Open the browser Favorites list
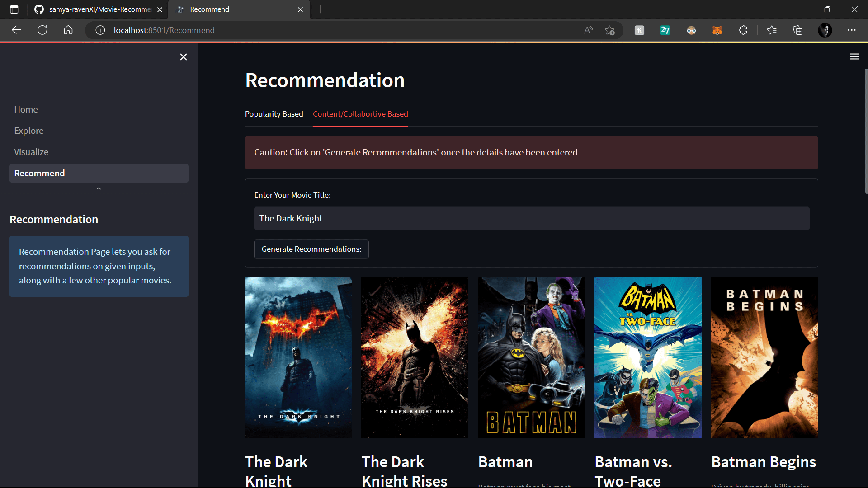 (772, 30)
